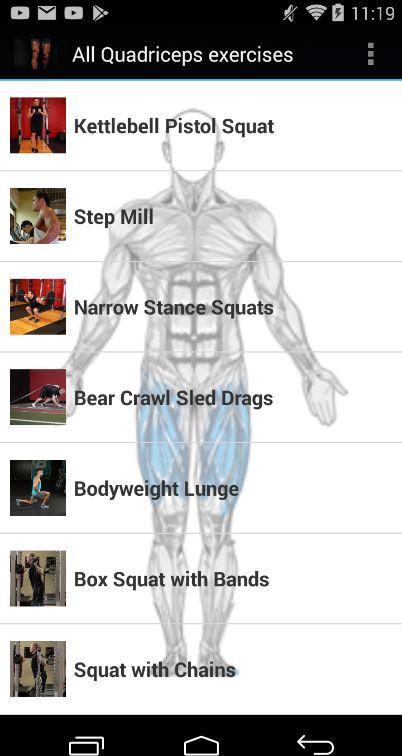Select the Bodyweight Lunge exercise

pos(201,488)
